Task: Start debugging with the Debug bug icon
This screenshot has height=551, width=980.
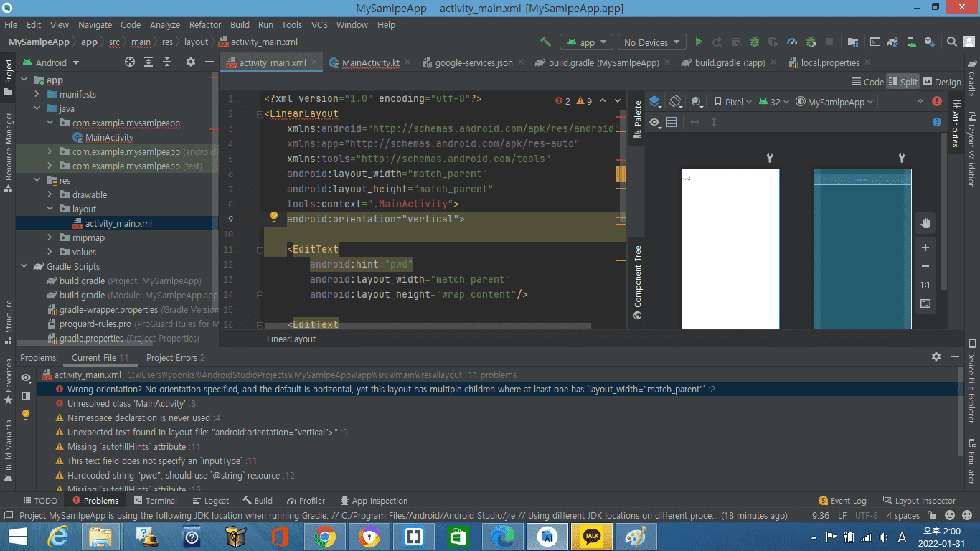Action: [x=755, y=42]
